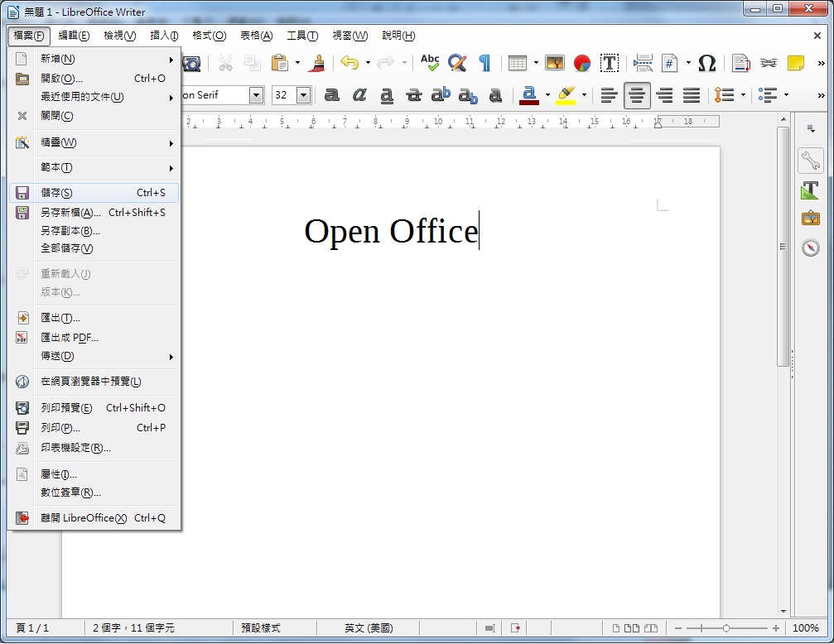
Task: Expand the line spacing dropdown arrow
Action: [x=743, y=95]
